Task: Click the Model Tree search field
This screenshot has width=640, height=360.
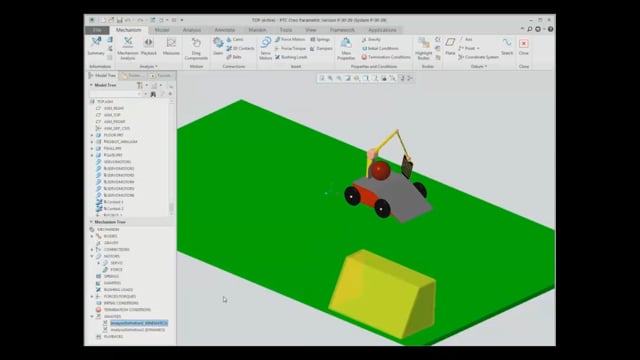Action: pyautogui.click(x=115, y=94)
